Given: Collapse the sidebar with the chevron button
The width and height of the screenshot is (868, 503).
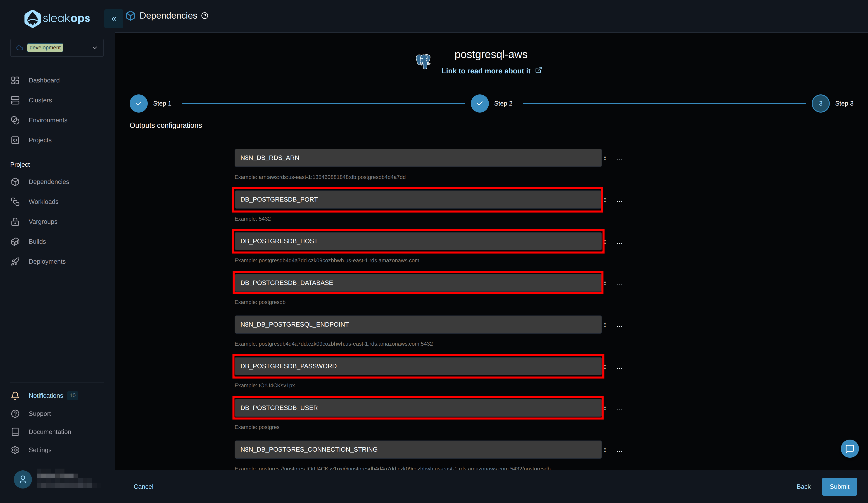Looking at the screenshot, I should click(x=114, y=19).
